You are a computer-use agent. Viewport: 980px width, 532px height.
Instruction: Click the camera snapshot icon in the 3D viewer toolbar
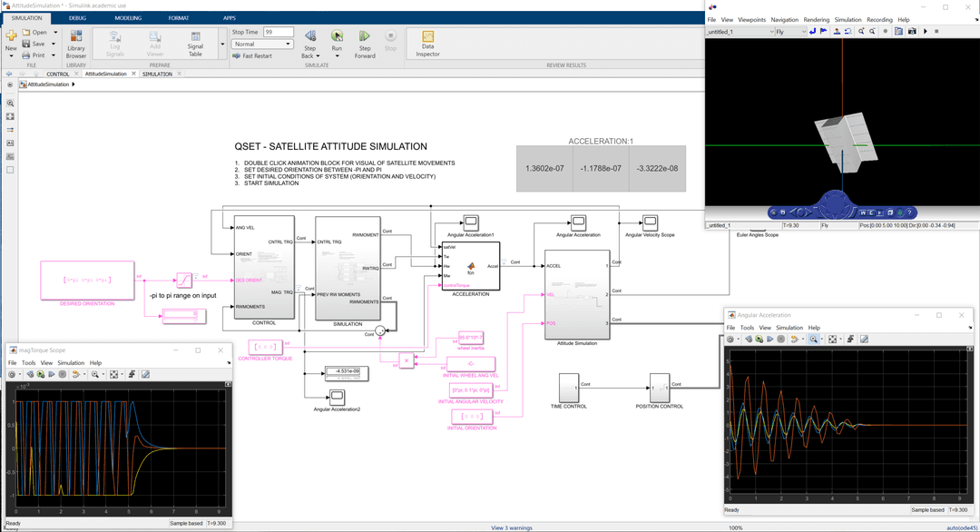click(913, 30)
